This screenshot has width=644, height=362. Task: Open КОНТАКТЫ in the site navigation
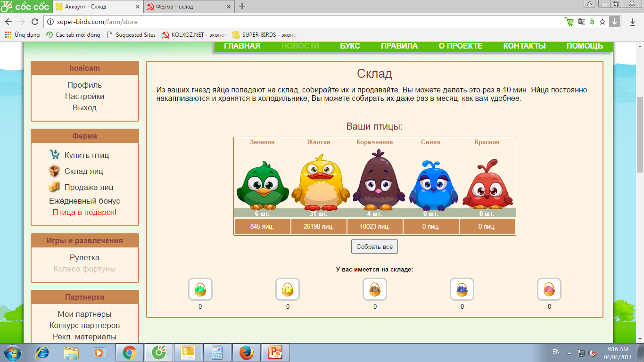[x=524, y=46]
